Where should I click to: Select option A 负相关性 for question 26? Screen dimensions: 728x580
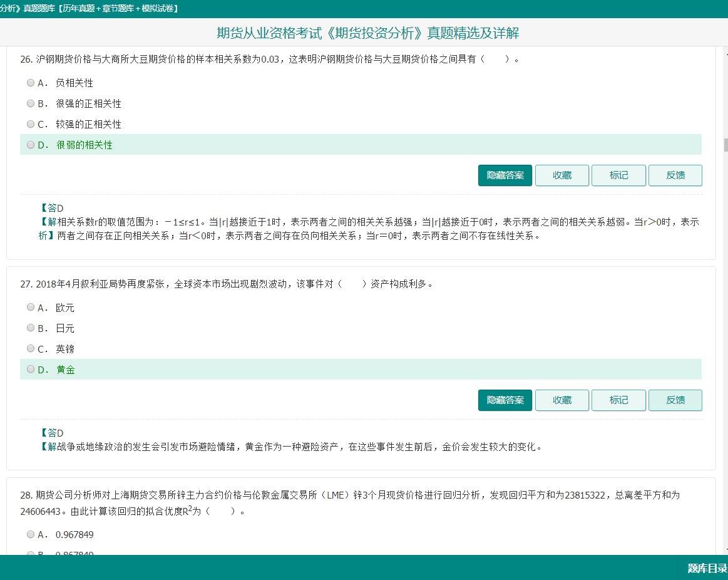coord(31,83)
